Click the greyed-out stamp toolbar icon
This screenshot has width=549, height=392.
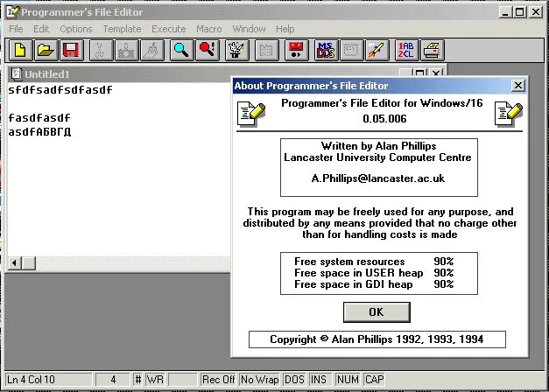pyautogui.click(x=351, y=50)
